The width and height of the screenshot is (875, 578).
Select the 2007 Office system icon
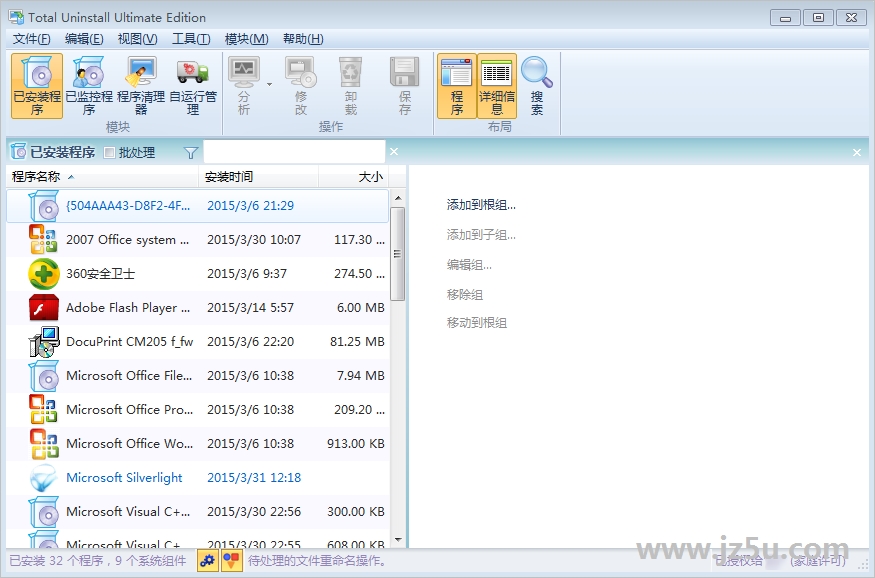click(x=44, y=239)
